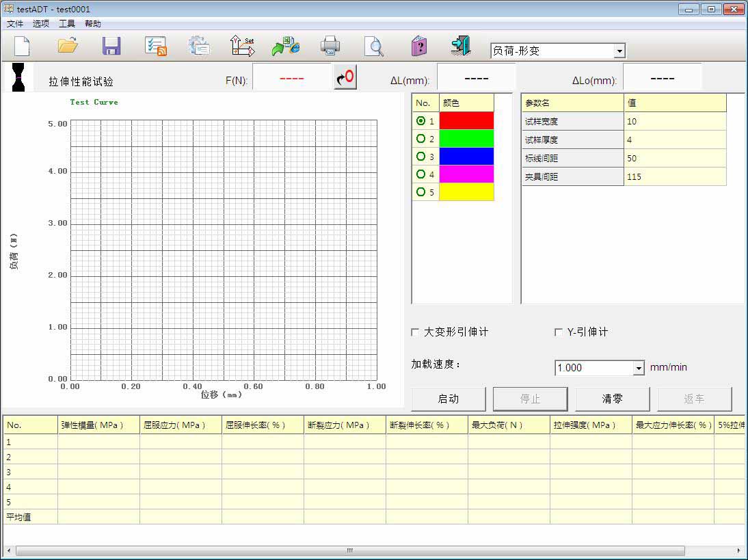Print the report using printer icon
Image resolution: width=748 pixels, height=560 pixels.
(x=330, y=46)
